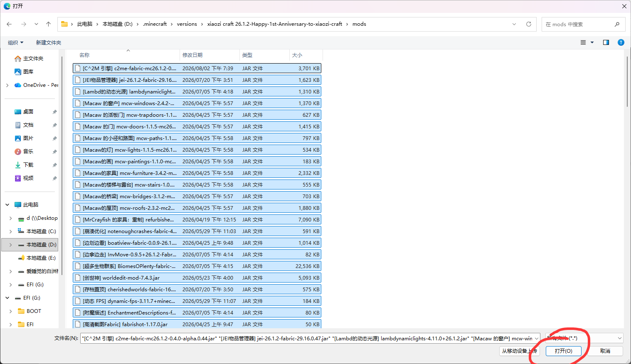
Task: Expand OneDrive tree node
Action: pos(7,85)
